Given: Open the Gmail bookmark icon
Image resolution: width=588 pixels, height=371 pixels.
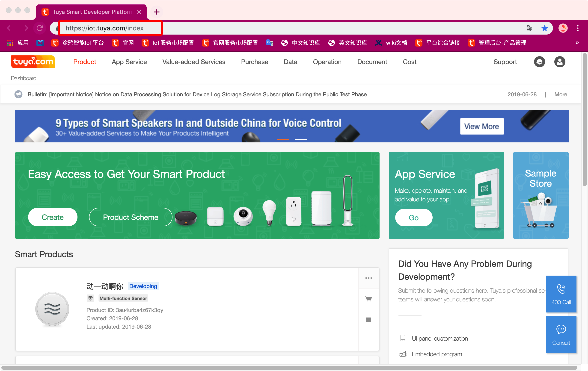Looking at the screenshot, I should click(x=40, y=43).
